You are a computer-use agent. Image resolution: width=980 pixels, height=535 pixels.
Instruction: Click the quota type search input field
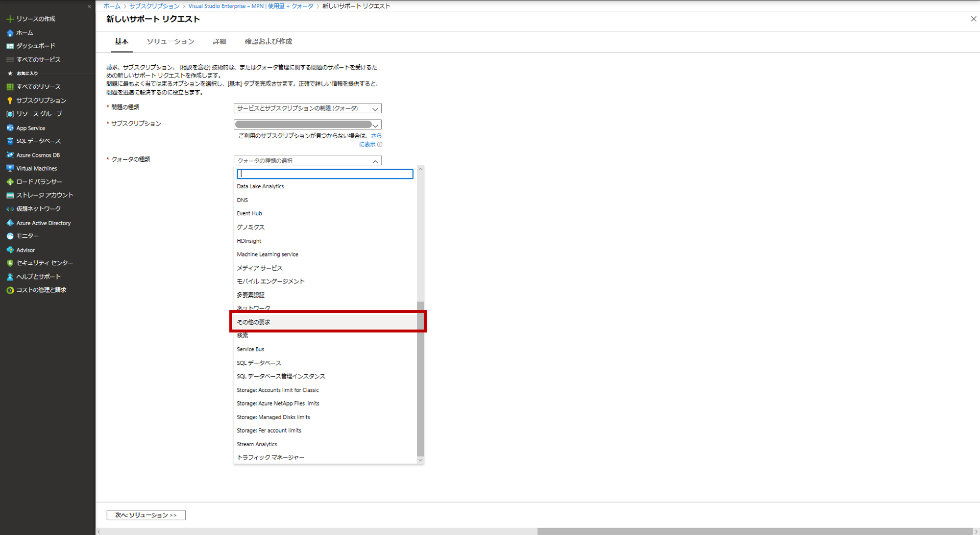click(x=324, y=174)
